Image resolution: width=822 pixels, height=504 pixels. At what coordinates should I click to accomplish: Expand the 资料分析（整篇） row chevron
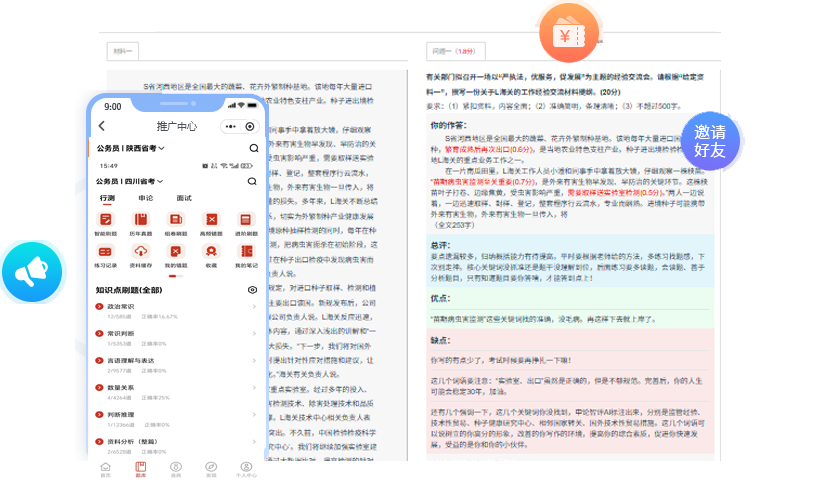tap(254, 442)
